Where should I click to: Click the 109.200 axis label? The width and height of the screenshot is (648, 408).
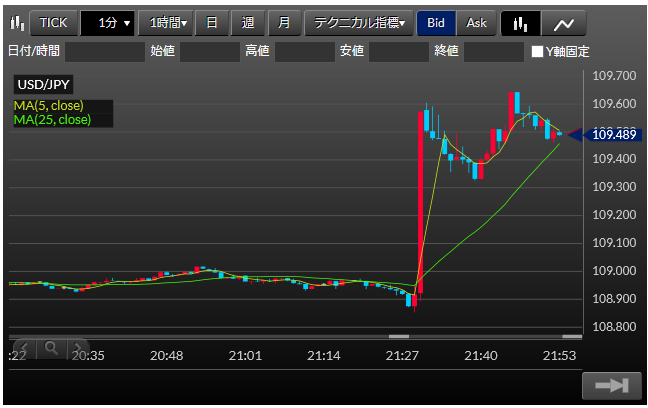[614, 215]
